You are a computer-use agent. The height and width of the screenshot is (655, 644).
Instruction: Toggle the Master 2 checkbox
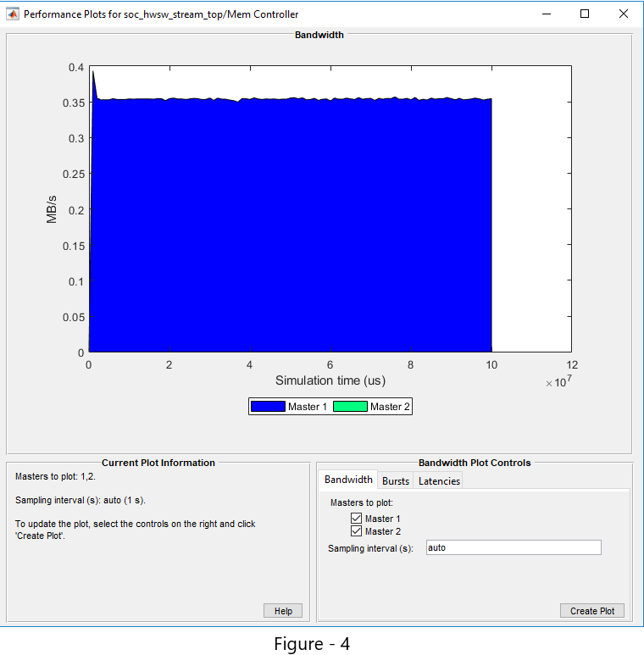pos(356,531)
